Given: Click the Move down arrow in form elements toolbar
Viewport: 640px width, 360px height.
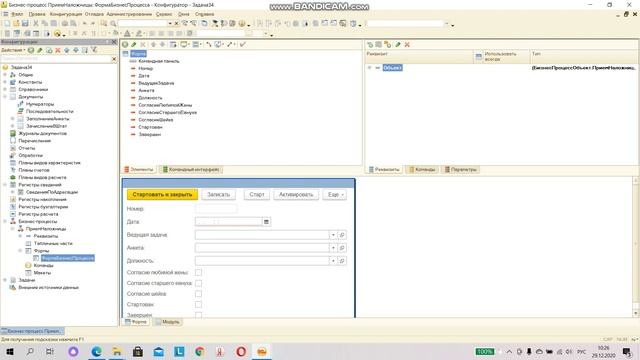Looking at the screenshot, I should tap(162, 44).
